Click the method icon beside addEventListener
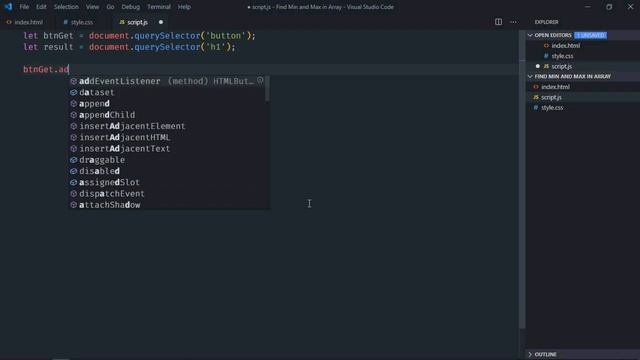 tap(73, 81)
